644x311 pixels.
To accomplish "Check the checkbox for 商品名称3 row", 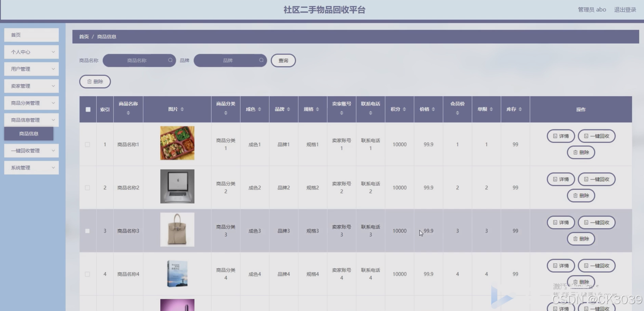I will click(x=87, y=231).
